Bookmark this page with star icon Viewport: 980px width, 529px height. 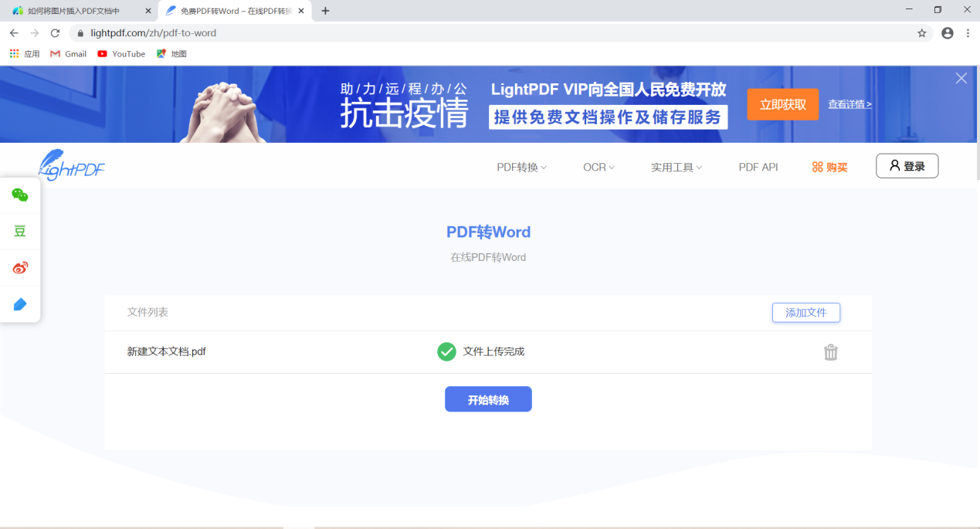(x=922, y=33)
